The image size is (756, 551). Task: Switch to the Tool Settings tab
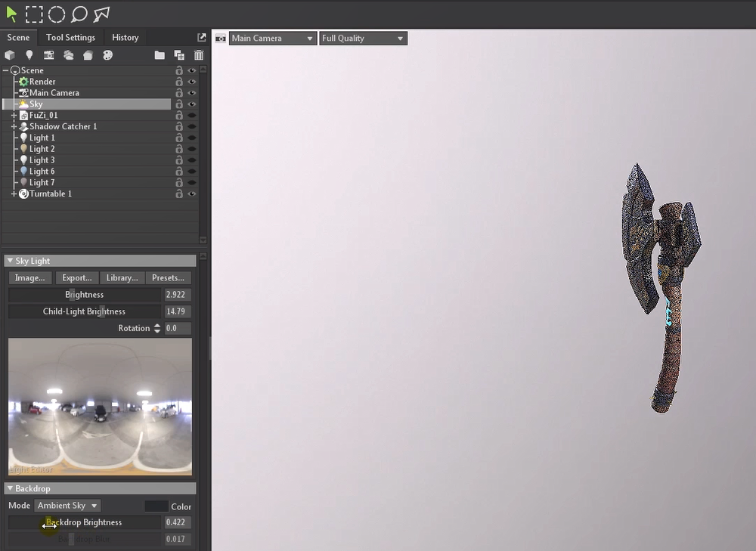point(70,38)
